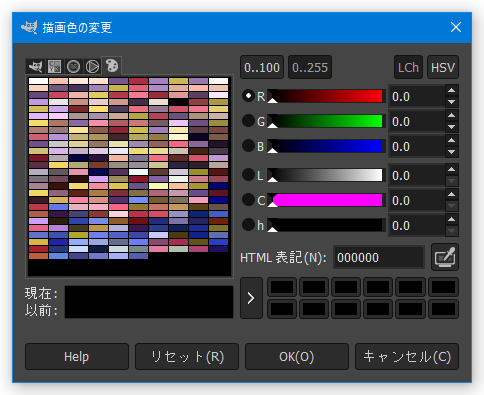Decrease the R value with down arrow
Viewport: 484px width, 395px height.
[452, 102]
